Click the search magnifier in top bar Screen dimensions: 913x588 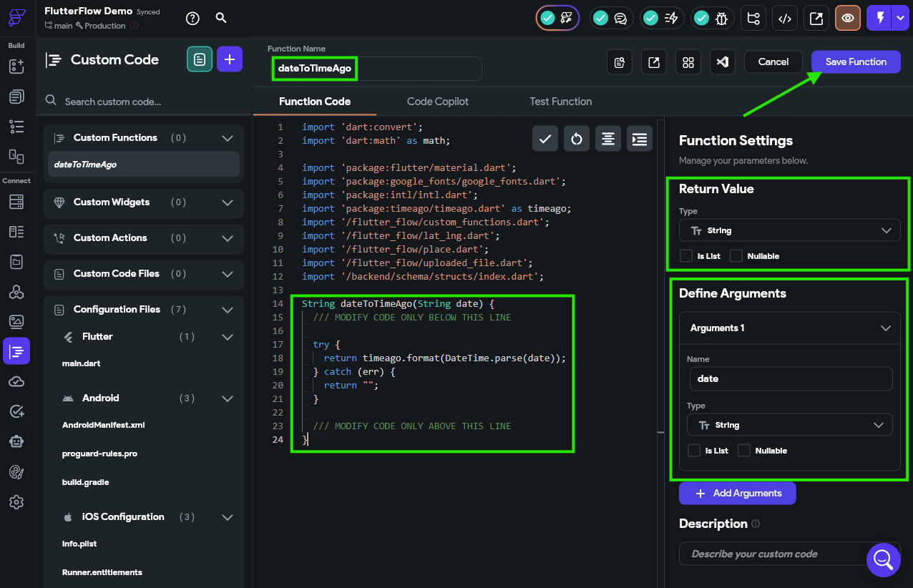(x=221, y=18)
